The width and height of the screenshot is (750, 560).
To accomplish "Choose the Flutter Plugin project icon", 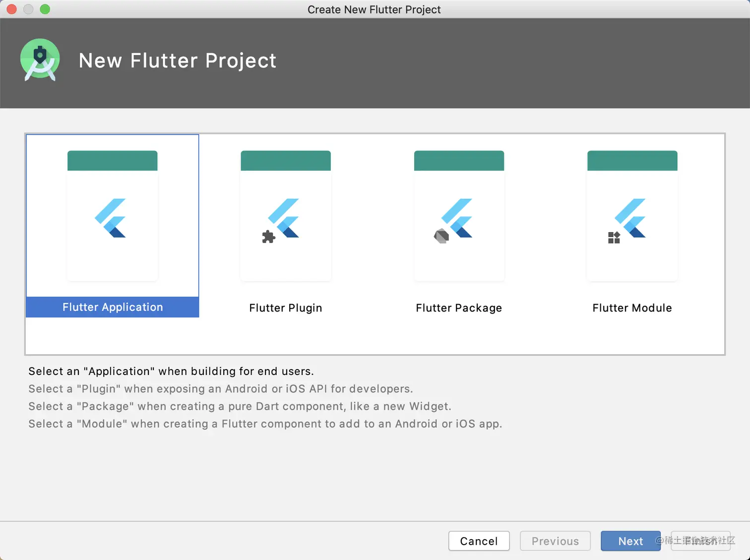I will [286, 216].
